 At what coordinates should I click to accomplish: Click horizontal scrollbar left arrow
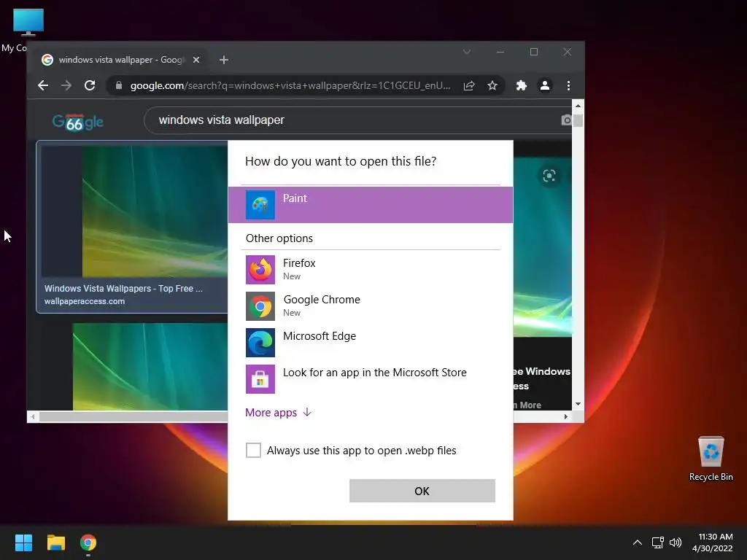(x=32, y=416)
